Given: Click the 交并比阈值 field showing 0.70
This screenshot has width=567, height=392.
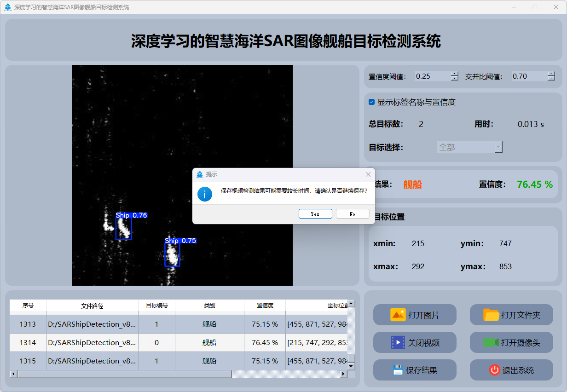Looking at the screenshot, I should 529,76.
